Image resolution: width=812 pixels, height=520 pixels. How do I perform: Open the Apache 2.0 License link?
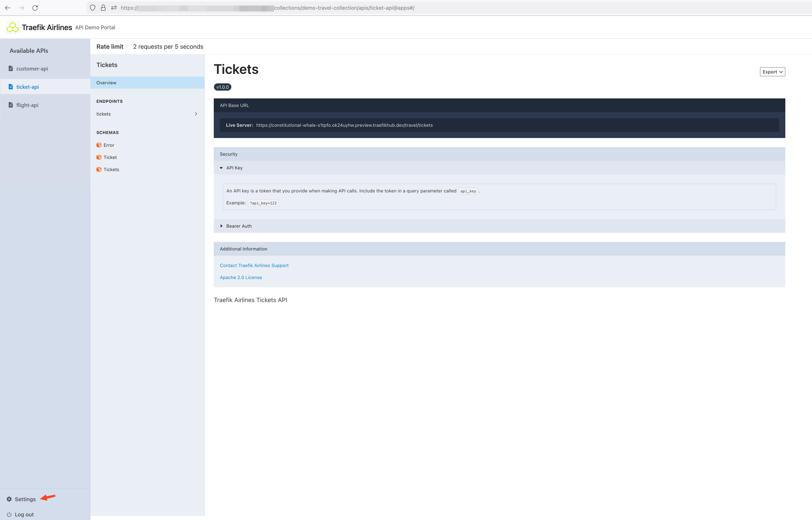(241, 278)
